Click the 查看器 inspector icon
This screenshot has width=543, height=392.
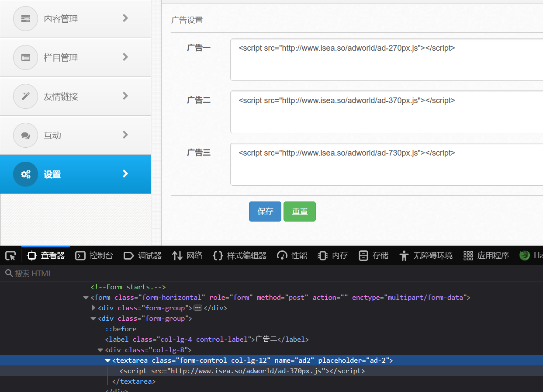coord(32,256)
